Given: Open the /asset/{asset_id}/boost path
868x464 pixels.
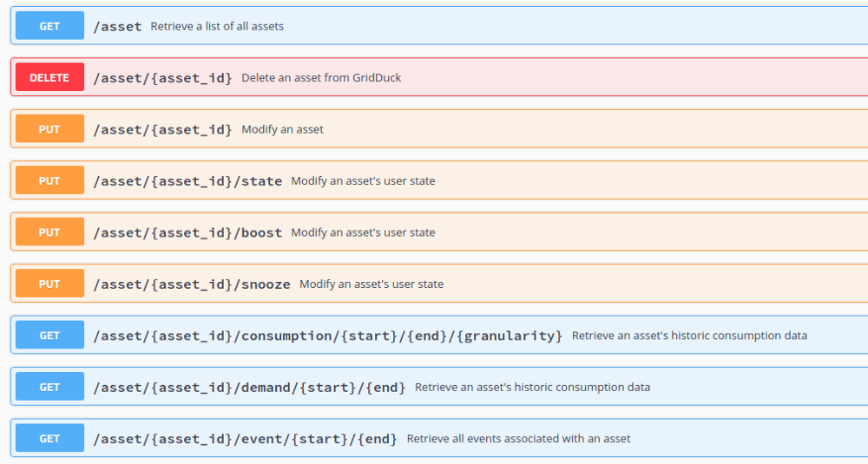Looking at the screenshot, I should click(x=187, y=232).
